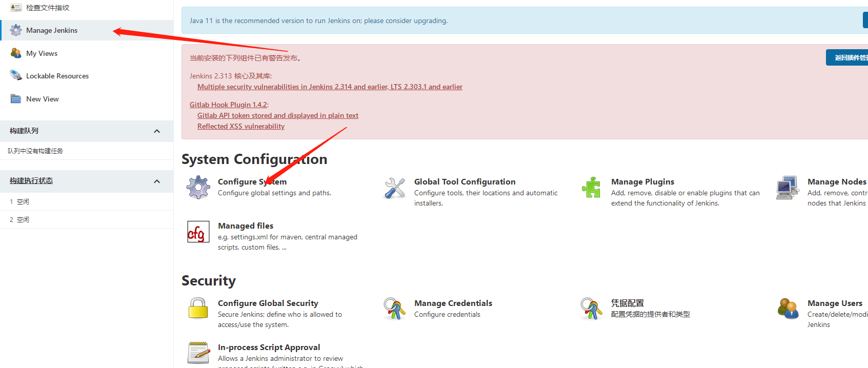Click the New View folder icon

click(x=16, y=99)
